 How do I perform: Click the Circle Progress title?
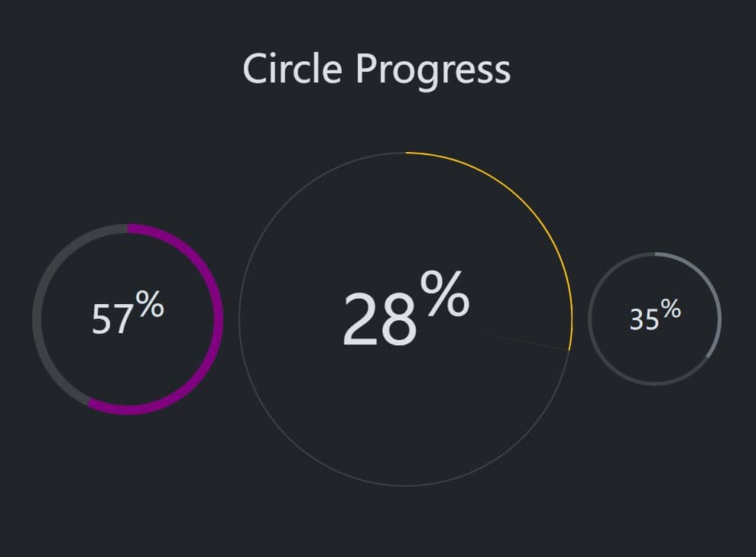377,68
